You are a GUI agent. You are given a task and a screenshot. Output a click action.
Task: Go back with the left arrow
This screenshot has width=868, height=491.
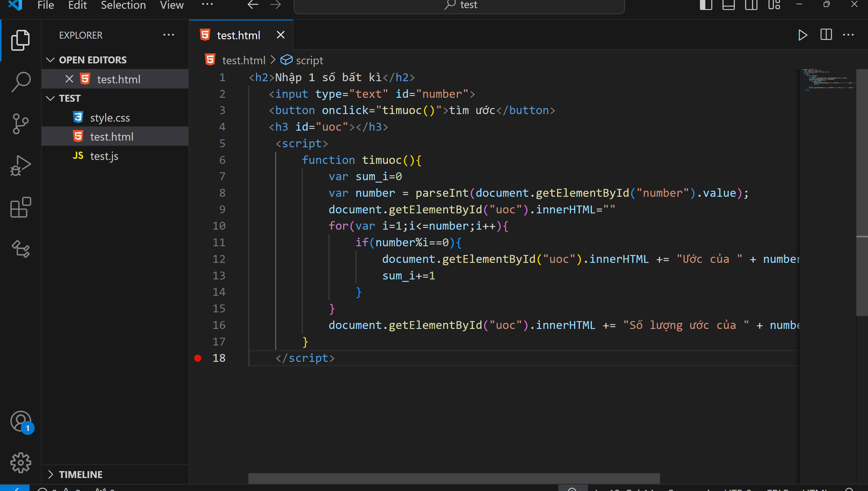click(253, 5)
